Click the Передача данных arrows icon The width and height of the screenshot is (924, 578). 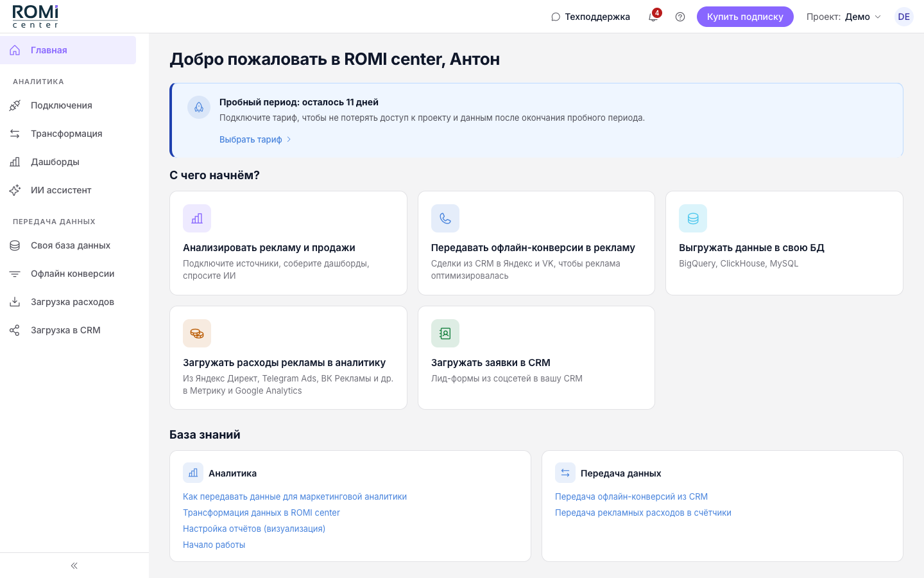[x=565, y=473]
